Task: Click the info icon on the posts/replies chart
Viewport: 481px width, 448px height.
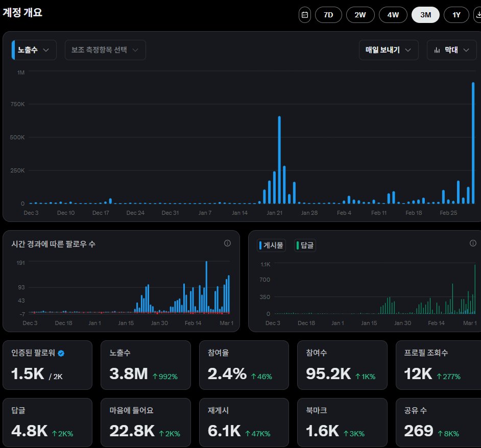Action: (472, 243)
